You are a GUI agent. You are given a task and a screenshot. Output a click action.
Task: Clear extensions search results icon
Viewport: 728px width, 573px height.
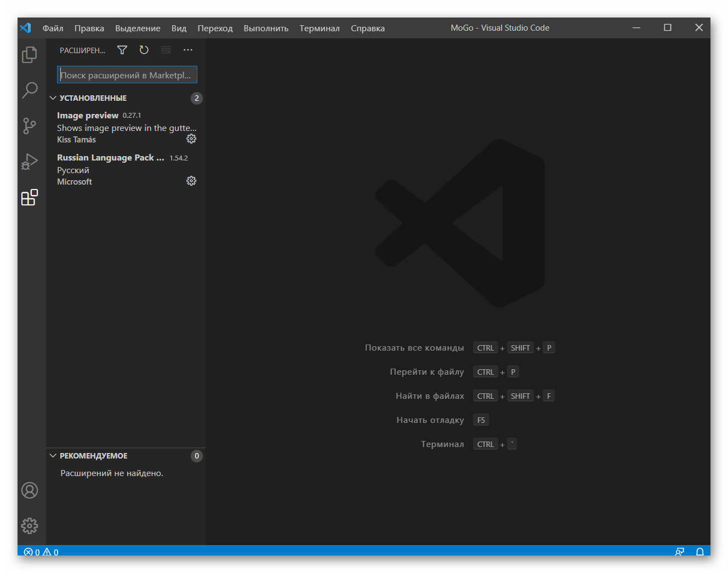pyautogui.click(x=166, y=50)
